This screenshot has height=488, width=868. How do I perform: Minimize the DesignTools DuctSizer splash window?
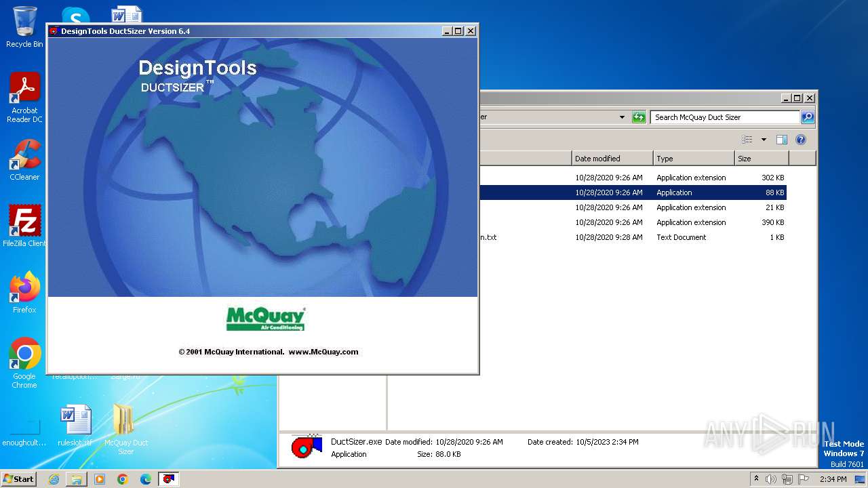[447, 31]
